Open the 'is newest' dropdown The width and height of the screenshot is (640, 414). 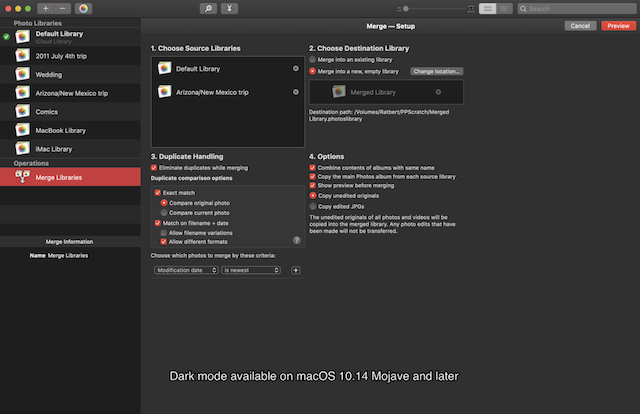251,270
